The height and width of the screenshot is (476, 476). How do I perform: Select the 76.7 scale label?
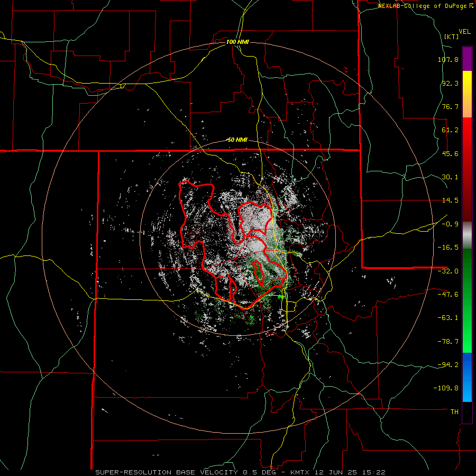tap(450, 106)
